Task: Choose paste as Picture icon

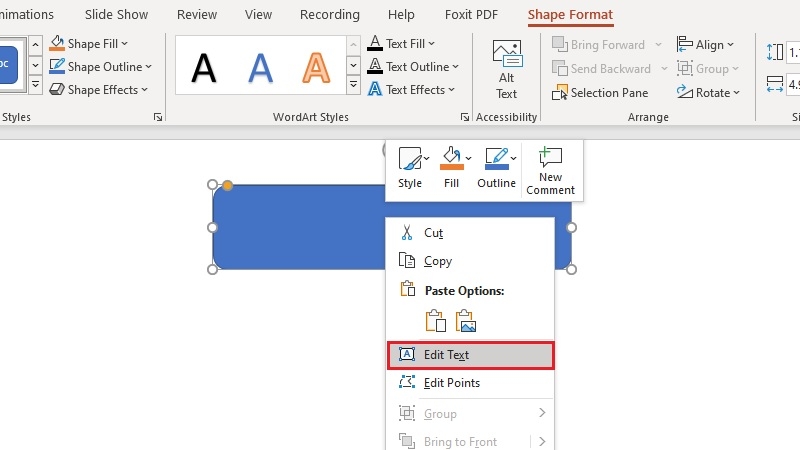Action: [x=466, y=321]
